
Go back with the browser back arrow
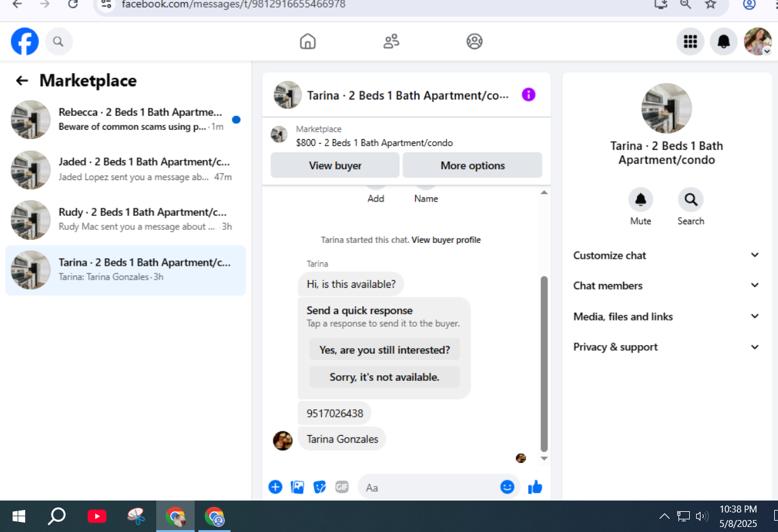point(17,4)
